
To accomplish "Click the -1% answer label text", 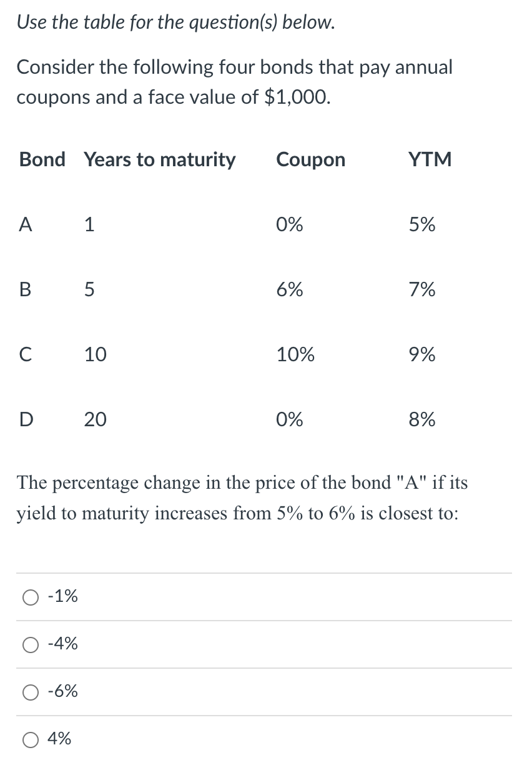I will (62, 596).
